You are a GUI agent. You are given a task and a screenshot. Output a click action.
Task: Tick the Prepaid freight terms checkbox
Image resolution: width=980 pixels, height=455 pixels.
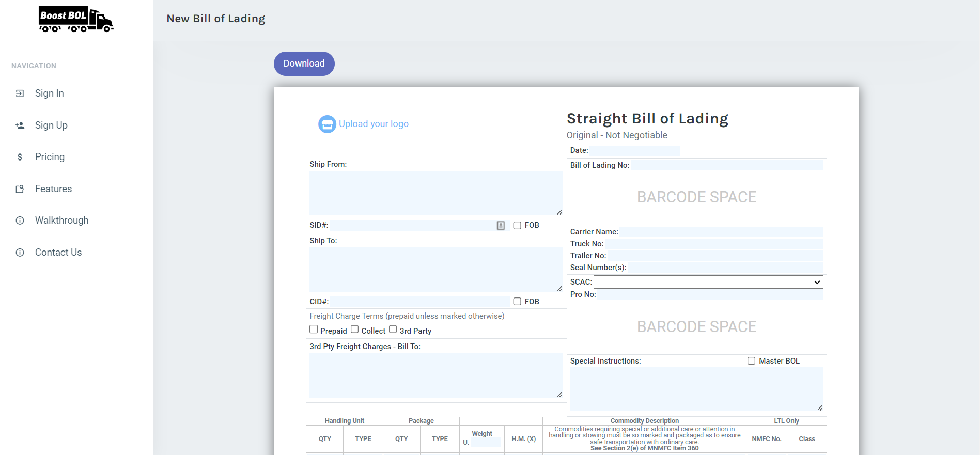pyautogui.click(x=314, y=330)
